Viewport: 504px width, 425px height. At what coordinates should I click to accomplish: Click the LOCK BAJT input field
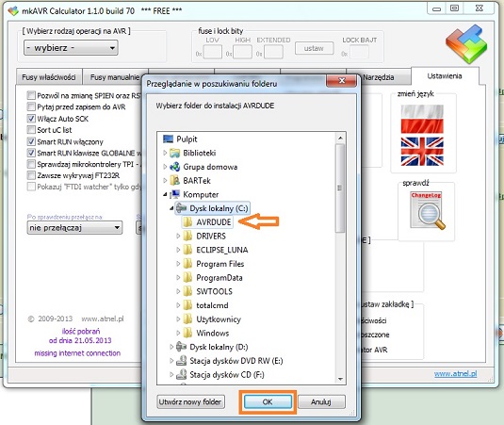pos(359,52)
